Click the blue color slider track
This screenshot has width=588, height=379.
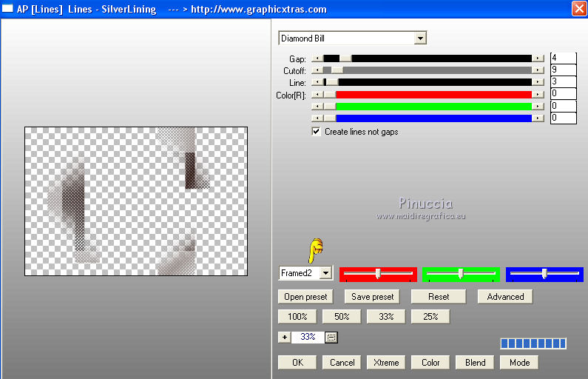[x=428, y=118]
